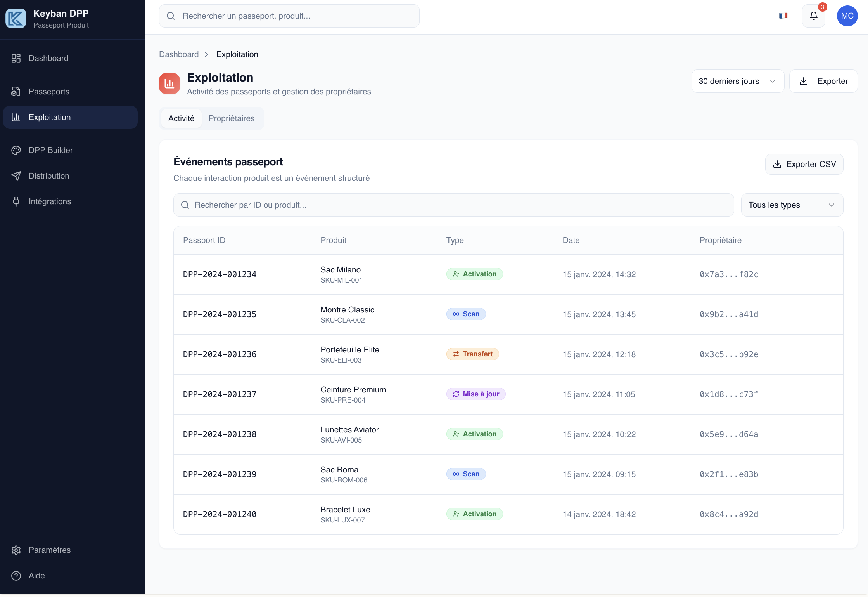The image size is (868, 597).
Task: Click the Portefeuille Elite product name
Action: pos(350,350)
